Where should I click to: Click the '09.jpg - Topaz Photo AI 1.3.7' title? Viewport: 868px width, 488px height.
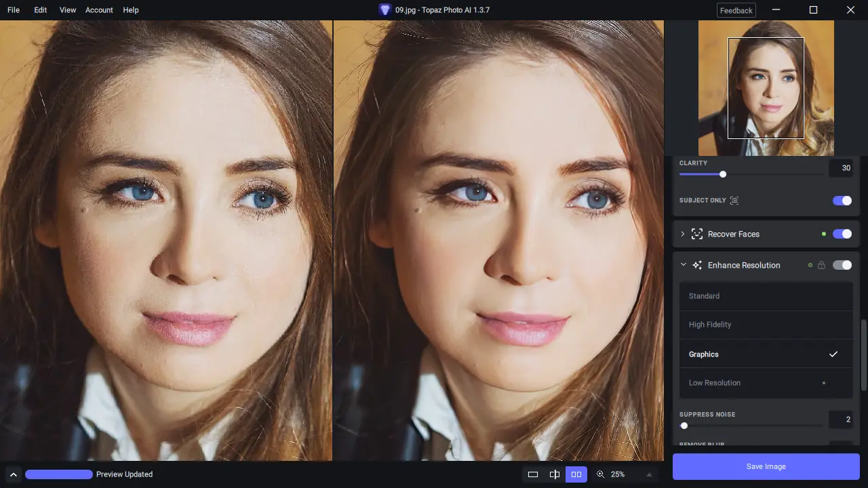tap(442, 10)
